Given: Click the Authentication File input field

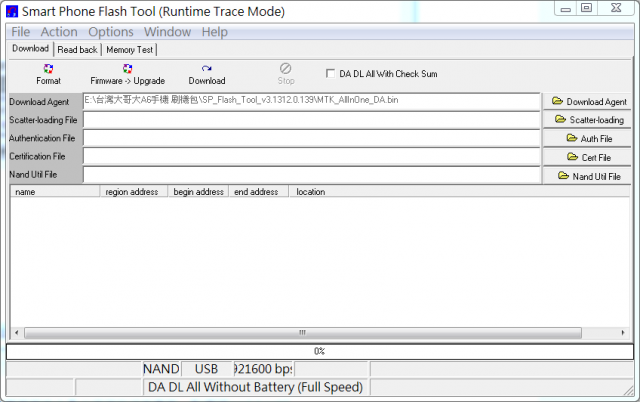Looking at the screenshot, I should click(x=311, y=138).
